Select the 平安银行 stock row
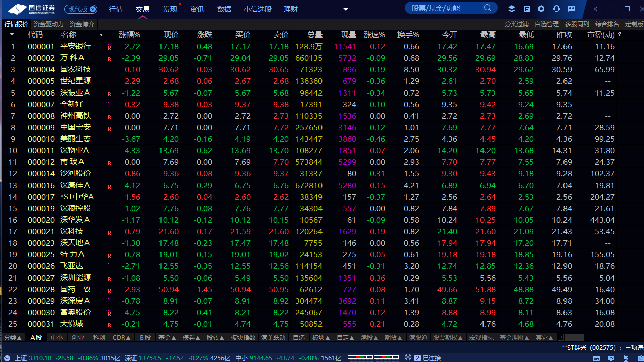644x362 pixels. pyautogui.click(x=75, y=46)
